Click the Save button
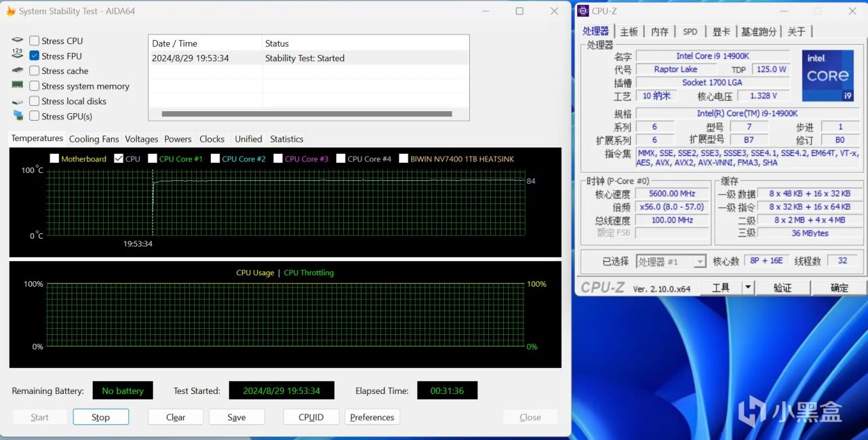Viewport: 868px width, 440px height. tap(237, 417)
